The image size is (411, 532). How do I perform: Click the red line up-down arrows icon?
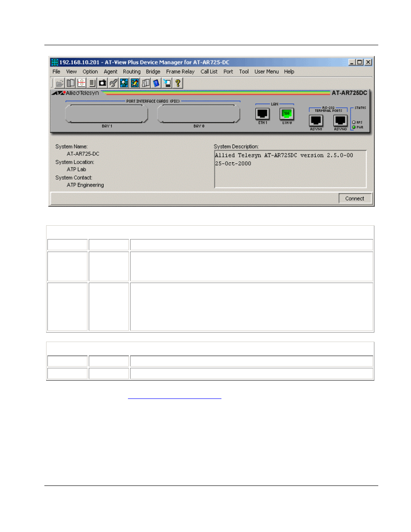click(81, 83)
